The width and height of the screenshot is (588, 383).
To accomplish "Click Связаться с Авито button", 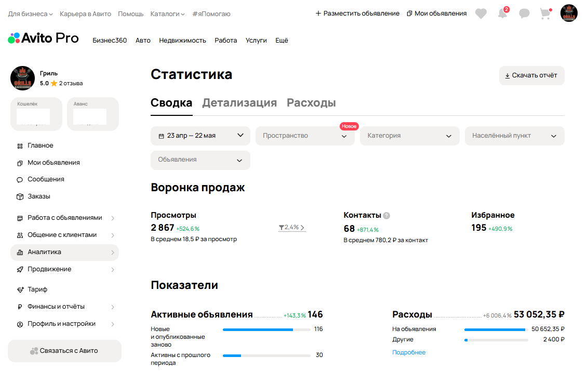I will [x=64, y=351].
